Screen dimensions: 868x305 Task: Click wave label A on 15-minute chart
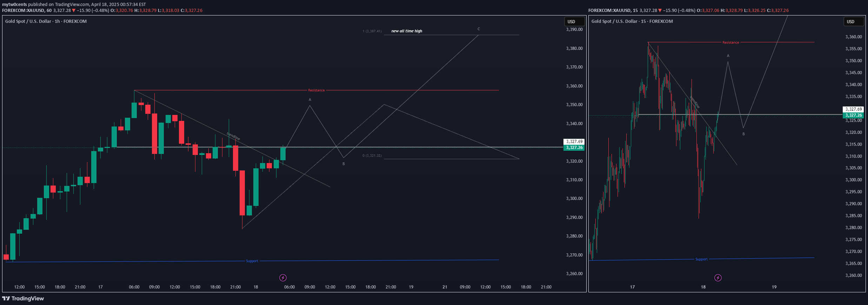[728, 56]
